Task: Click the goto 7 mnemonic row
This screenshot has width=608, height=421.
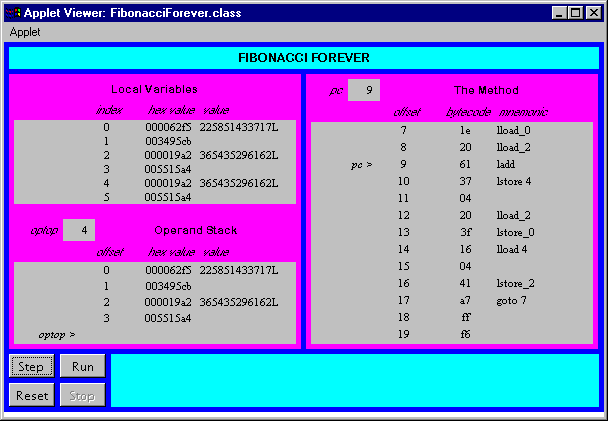Action: click(x=513, y=300)
